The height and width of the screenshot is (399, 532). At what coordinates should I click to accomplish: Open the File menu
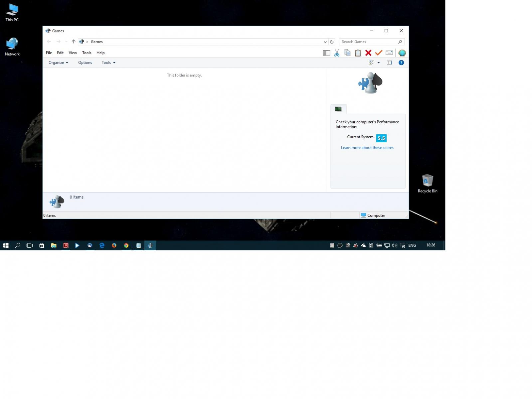tap(49, 53)
